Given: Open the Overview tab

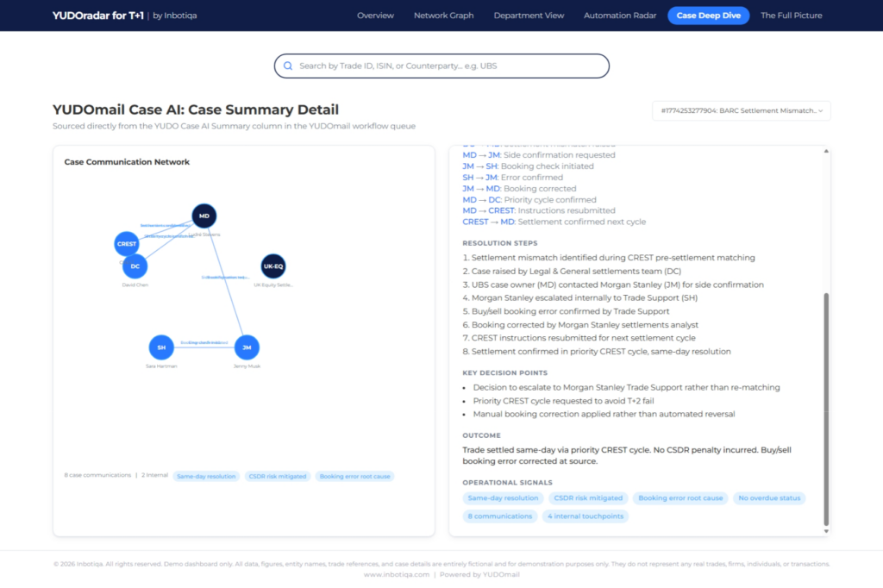Looking at the screenshot, I should point(375,16).
